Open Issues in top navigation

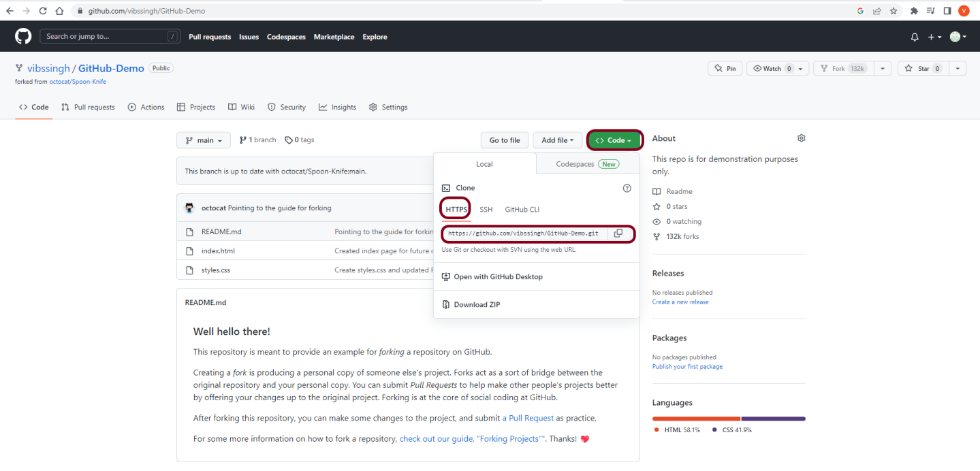pyautogui.click(x=249, y=37)
